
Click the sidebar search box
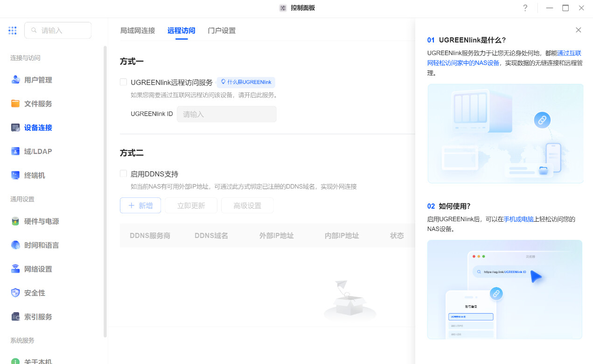58,30
